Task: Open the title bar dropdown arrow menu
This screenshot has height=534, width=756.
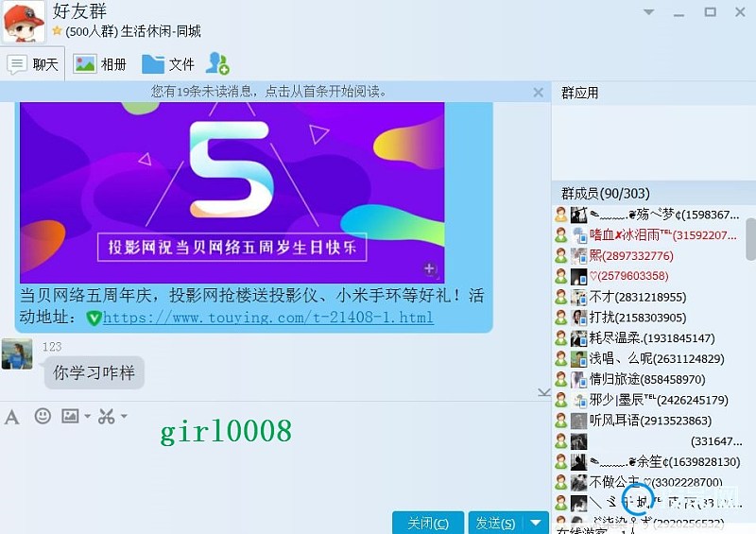Action: (648, 12)
